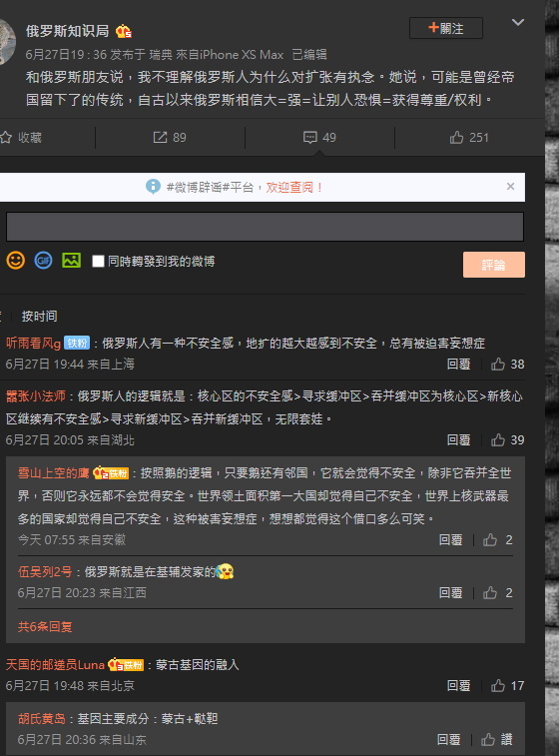The width and height of the screenshot is (559, 756).
Task: Open the emoji picker smiley icon
Action: pyautogui.click(x=15, y=261)
